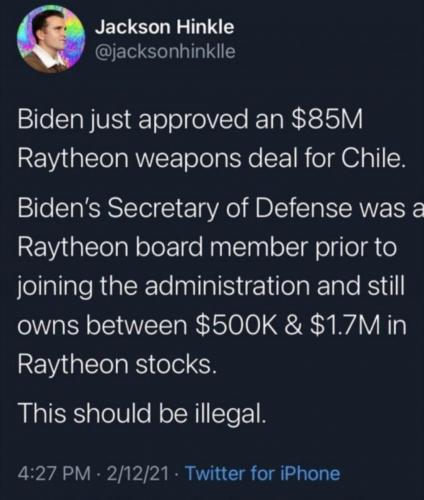424x500 pixels.
Task: Click the word 'approved' in the first line
Action: (x=191, y=121)
